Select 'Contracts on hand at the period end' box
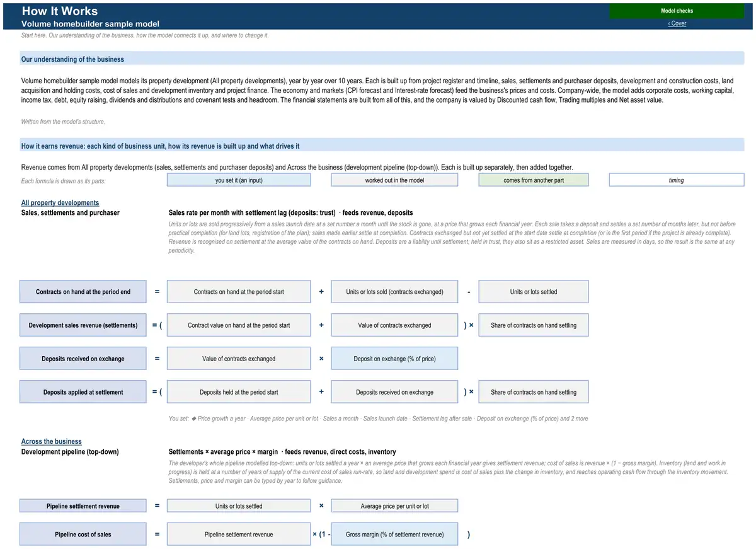 coord(83,292)
